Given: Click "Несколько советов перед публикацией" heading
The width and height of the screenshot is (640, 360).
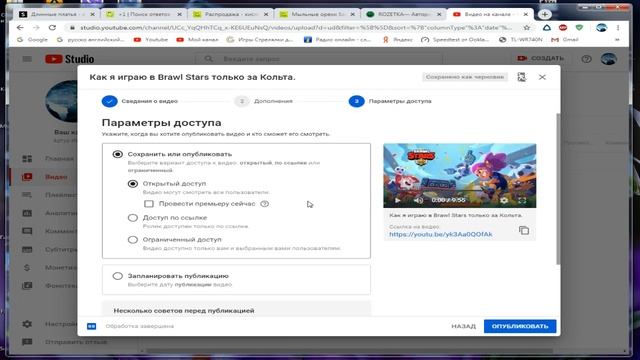Looking at the screenshot, I should 184,311.
